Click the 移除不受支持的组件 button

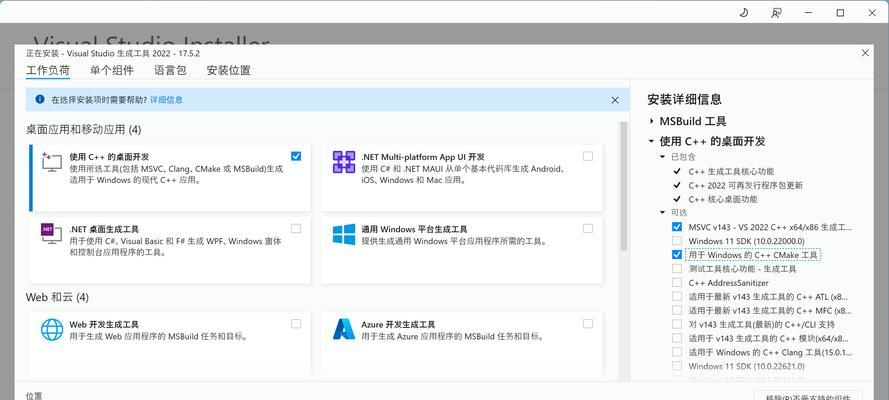tap(808, 395)
